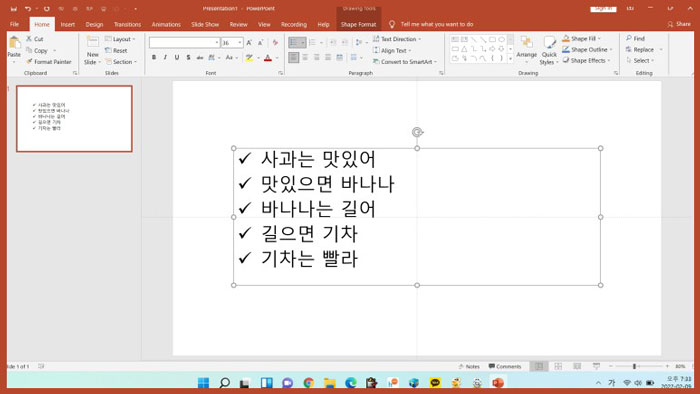Reset the slide layout

coord(116,50)
